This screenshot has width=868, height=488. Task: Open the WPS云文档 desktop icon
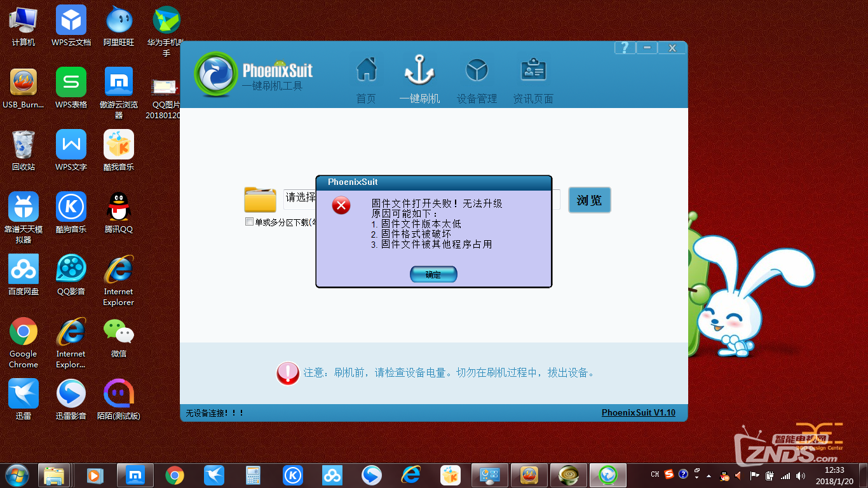point(71,26)
